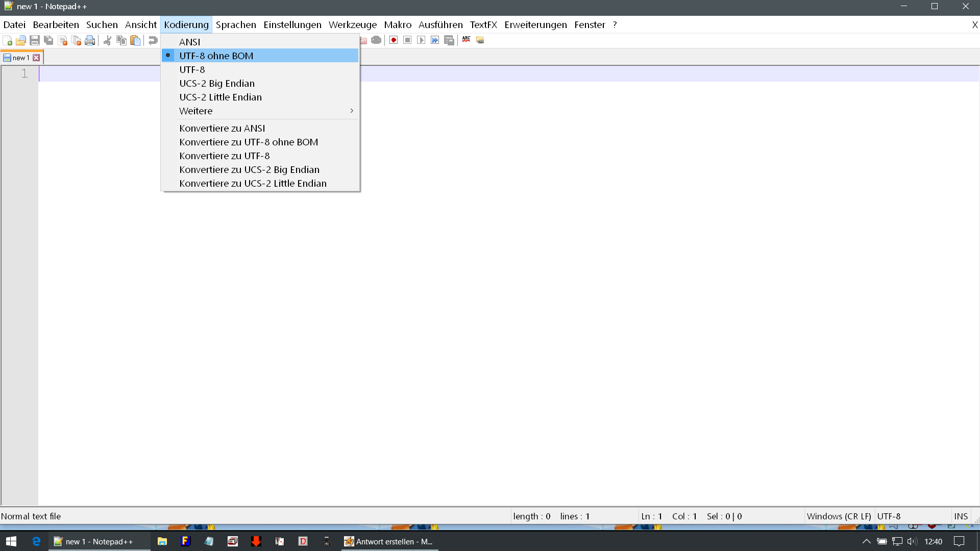
Task: Click Konvertiere zu UTF-8 ohne BOM
Action: (248, 142)
